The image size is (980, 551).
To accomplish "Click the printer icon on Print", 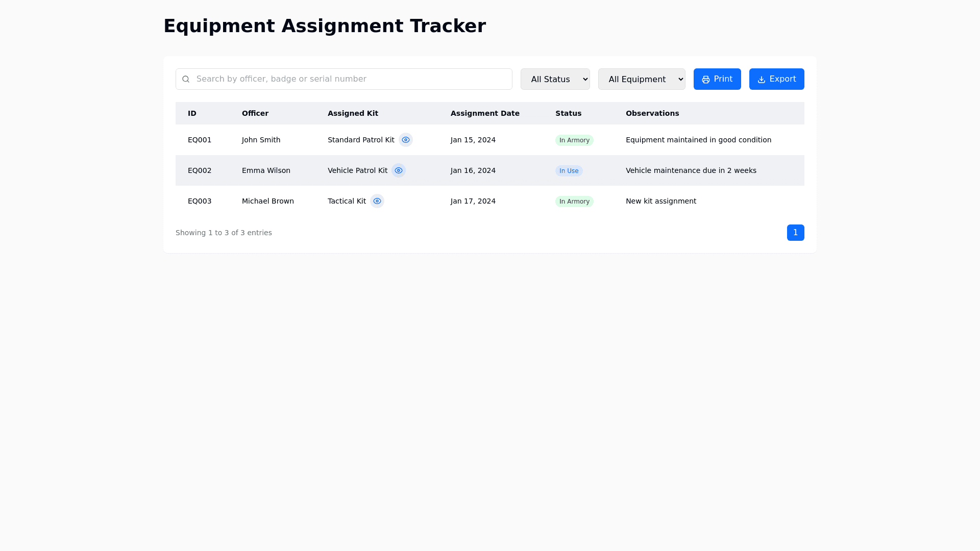I will click(x=705, y=80).
